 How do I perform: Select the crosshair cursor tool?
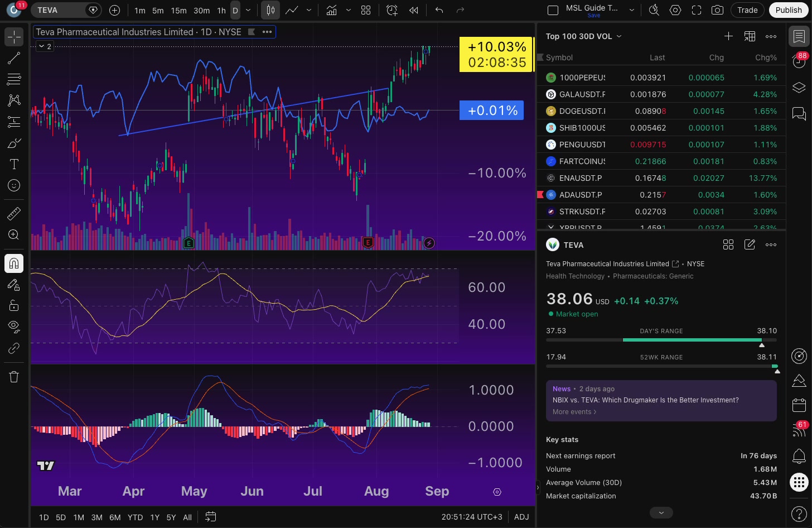coord(14,37)
